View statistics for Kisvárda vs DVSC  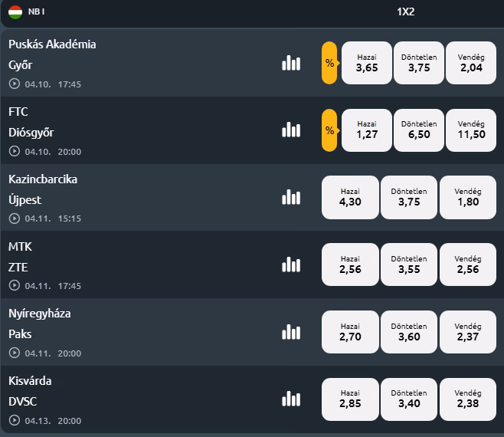pos(291,399)
